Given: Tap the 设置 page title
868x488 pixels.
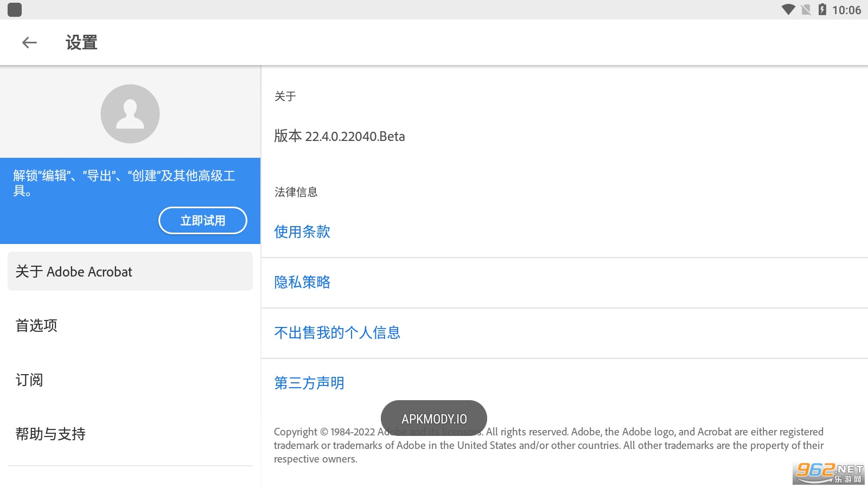Looking at the screenshot, I should 81,42.
